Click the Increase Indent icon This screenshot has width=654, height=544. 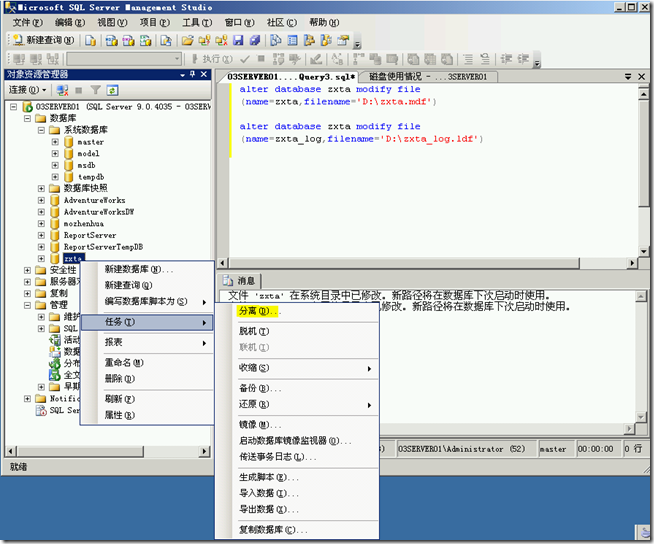click(x=523, y=59)
